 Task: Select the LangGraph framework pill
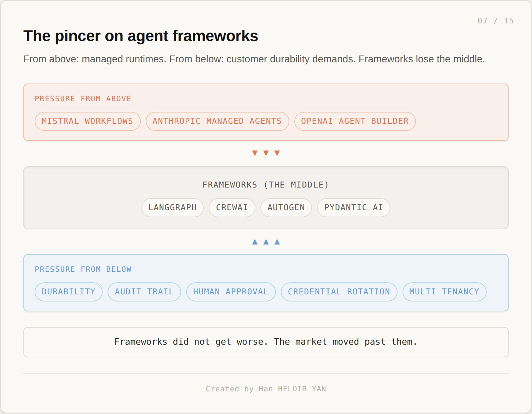point(173,208)
